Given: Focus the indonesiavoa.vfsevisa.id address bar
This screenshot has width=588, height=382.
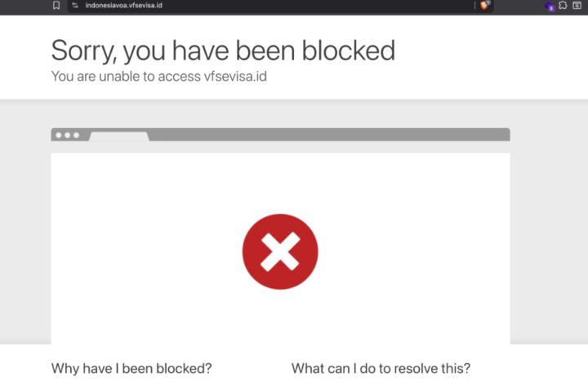Looking at the screenshot, I should pyautogui.click(x=124, y=5).
